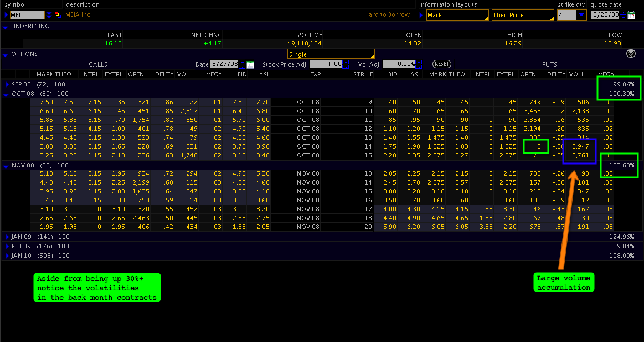Image resolution: width=644 pixels, height=342 pixels.
Task: Open the quote date calendar picker
Action: tap(631, 15)
